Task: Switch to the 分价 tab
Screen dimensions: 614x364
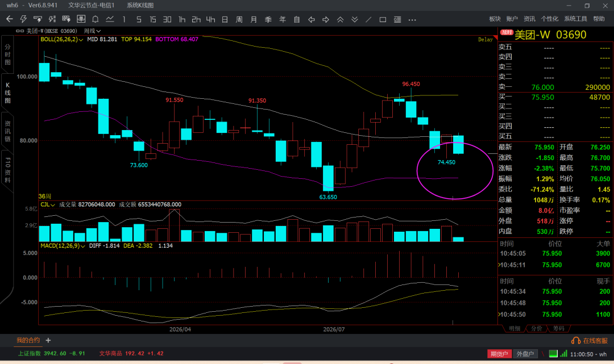Action: click(x=537, y=328)
